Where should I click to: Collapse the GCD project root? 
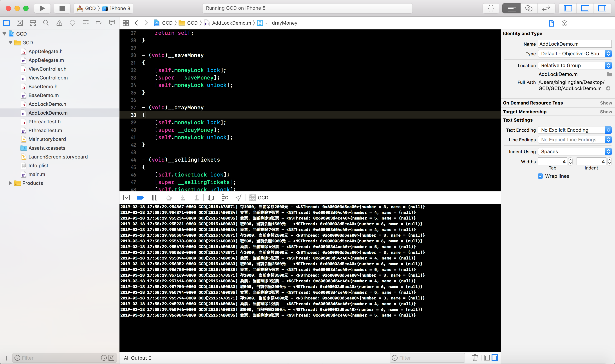(4, 34)
